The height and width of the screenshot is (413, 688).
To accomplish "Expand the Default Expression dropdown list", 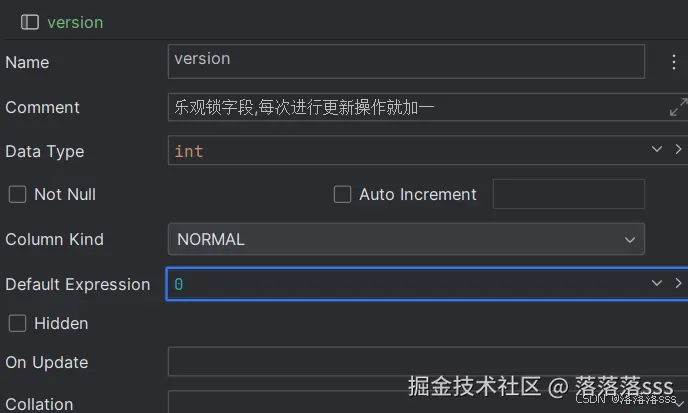I will pos(657,283).
